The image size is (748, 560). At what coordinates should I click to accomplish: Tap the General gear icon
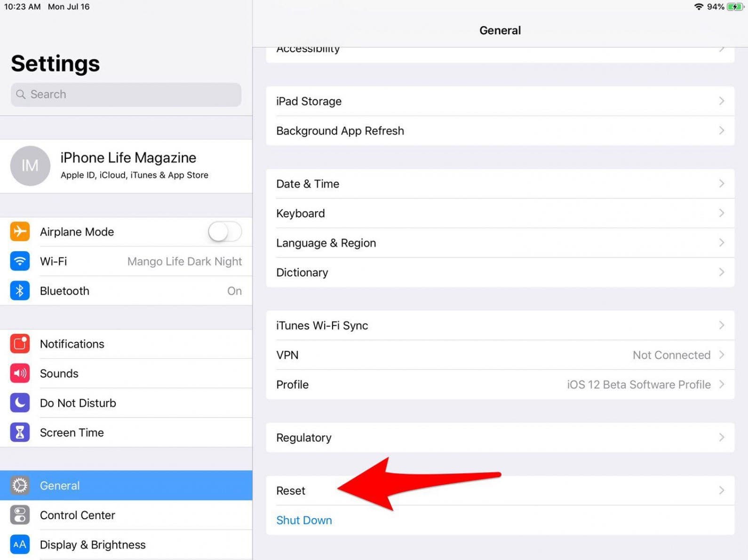tap(20, 485)
